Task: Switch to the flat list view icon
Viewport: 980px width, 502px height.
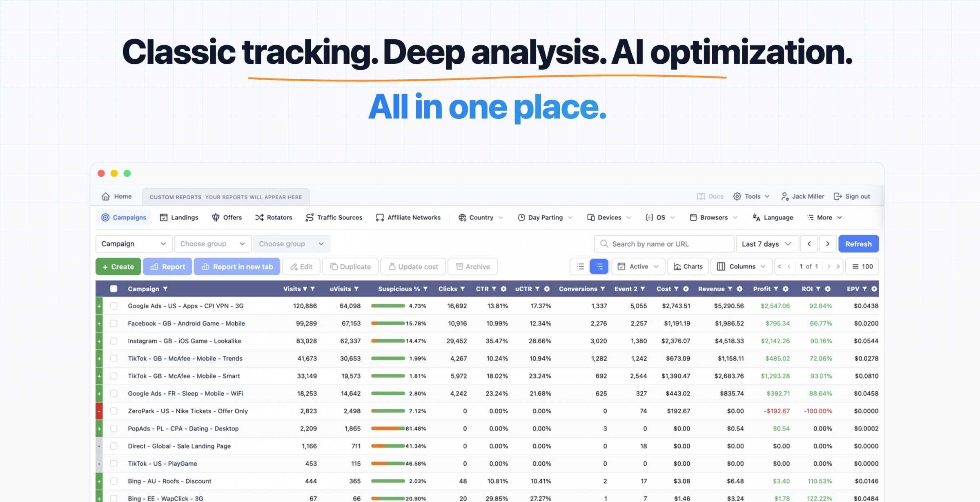Action: pyautogui.click(x=580, y=266)
